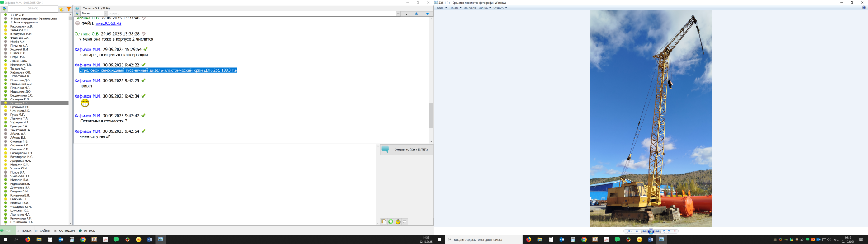Screen dimensions: 868x244
Task: Open the инв.30568.xls file link
Action: (108, 23)
